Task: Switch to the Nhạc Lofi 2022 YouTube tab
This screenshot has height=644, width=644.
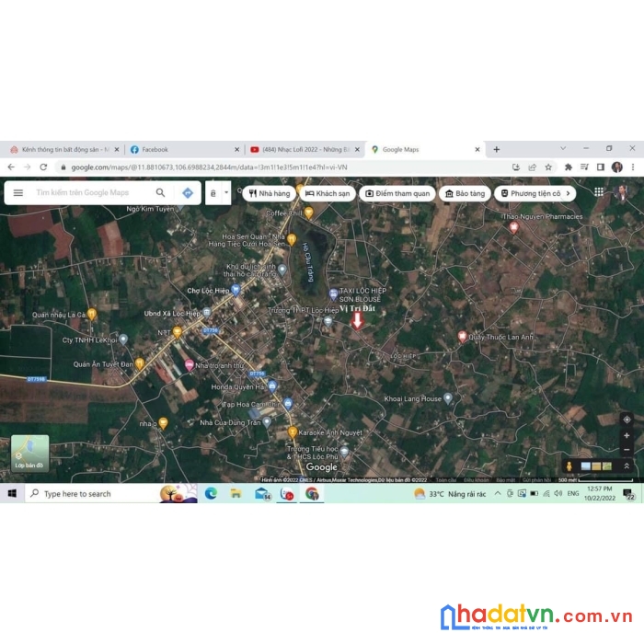Action: click(305, 149)
